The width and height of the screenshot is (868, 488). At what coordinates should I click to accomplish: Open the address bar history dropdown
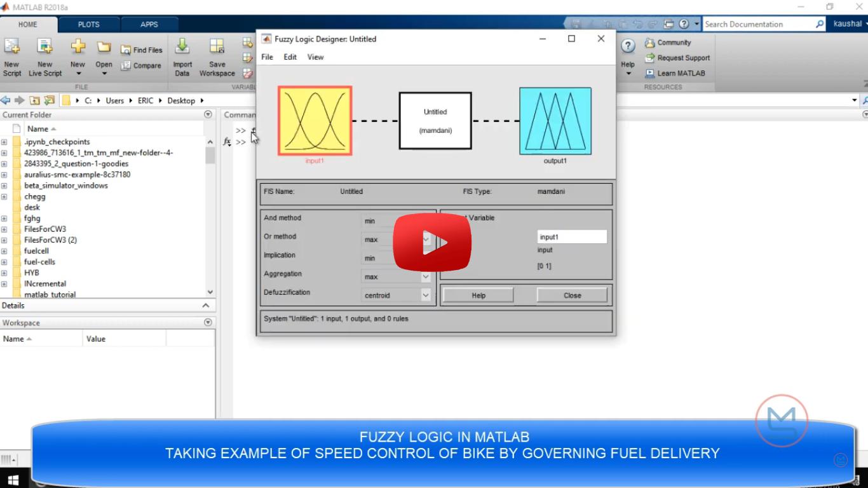(855, 100)
